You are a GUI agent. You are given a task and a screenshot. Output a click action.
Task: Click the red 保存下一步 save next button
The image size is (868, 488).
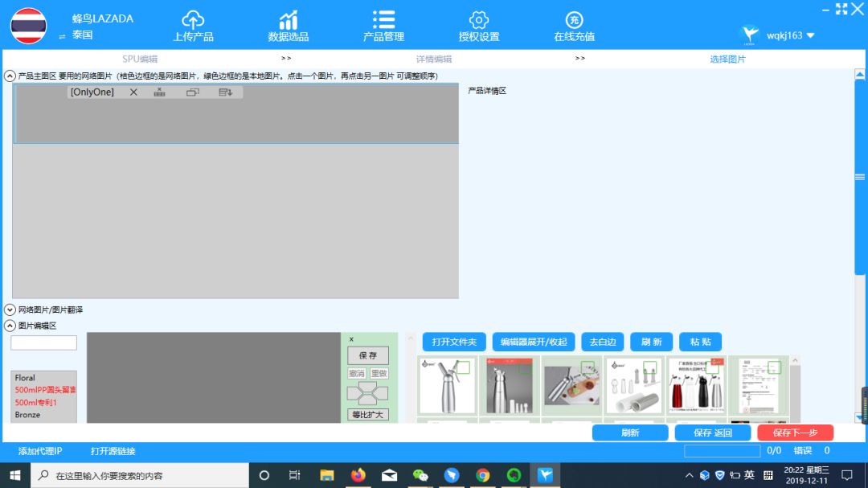pyautogui.click(x=796, y=432)
